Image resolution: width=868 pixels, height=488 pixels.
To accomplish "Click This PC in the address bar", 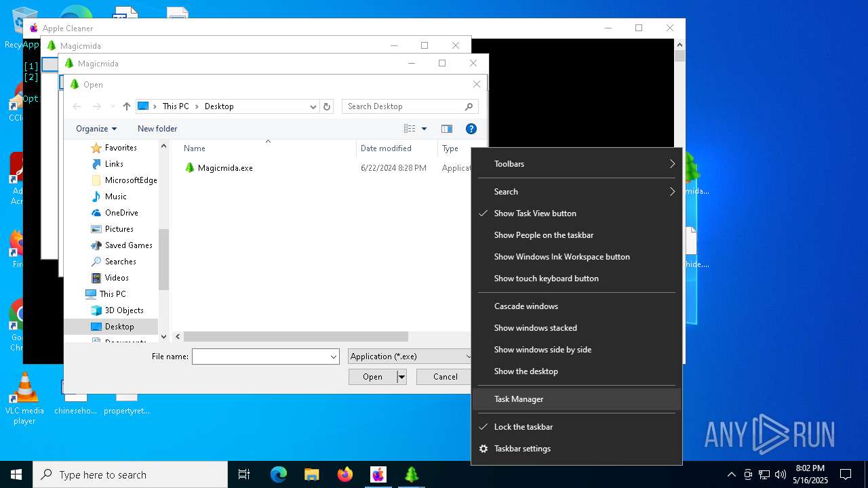I will (176, 106).
